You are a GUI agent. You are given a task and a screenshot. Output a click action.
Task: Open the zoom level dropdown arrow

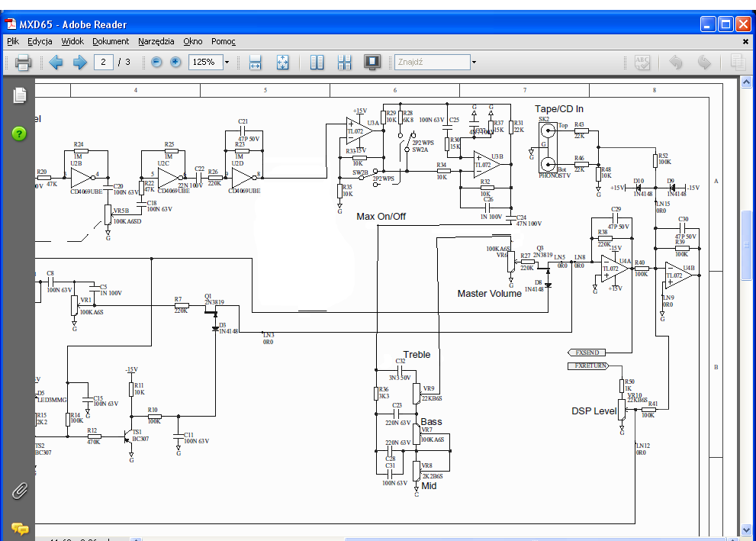(227, 63)
